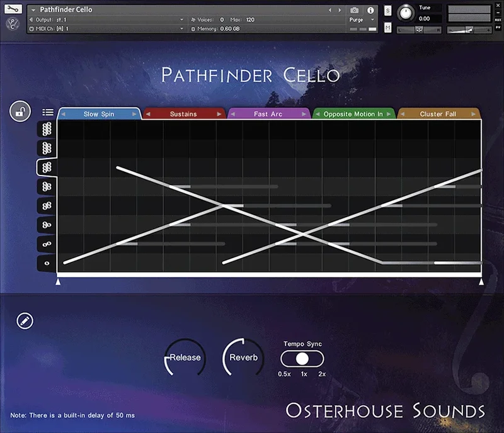
Task: Select the three-voice cluster icon
Action: point(47,225)
